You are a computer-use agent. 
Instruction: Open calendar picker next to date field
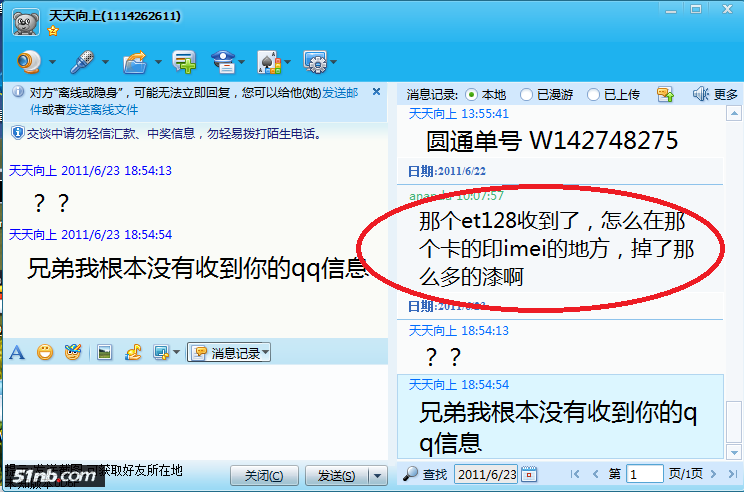tap(529, 474)
